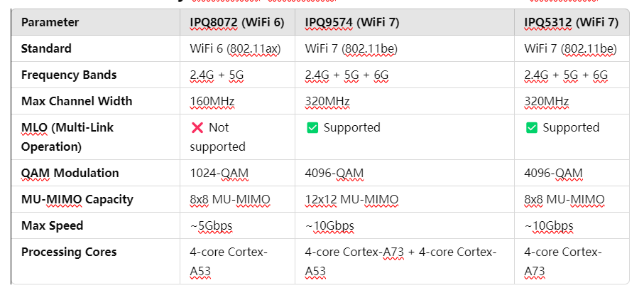644x293 pixels.
Task: Click the 1024-QAM cell
Action: (x=219, y=174)
